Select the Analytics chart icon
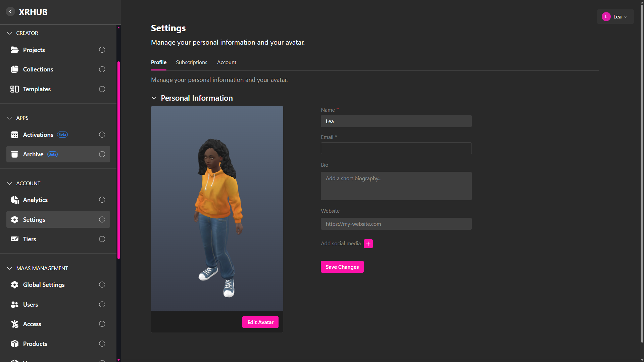Screen dimensions: 644x362 15,200
